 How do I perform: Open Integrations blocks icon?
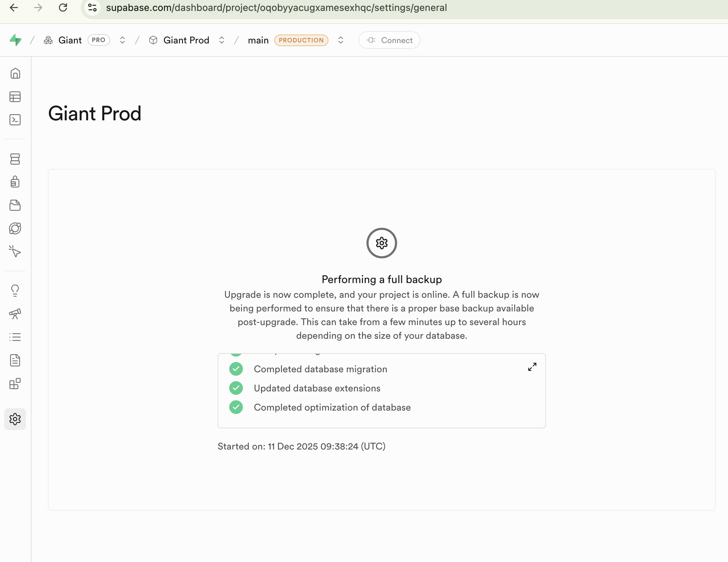[x=15, y=384]
